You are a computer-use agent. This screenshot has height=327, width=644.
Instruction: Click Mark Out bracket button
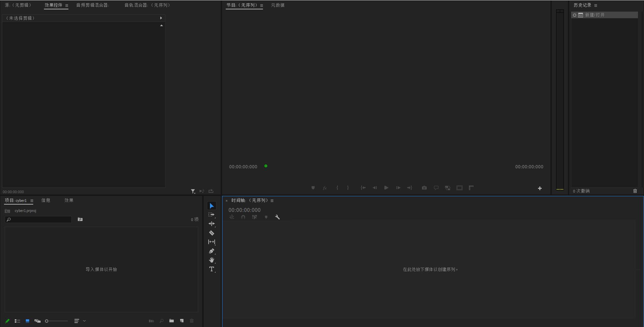tap(348, 188)
